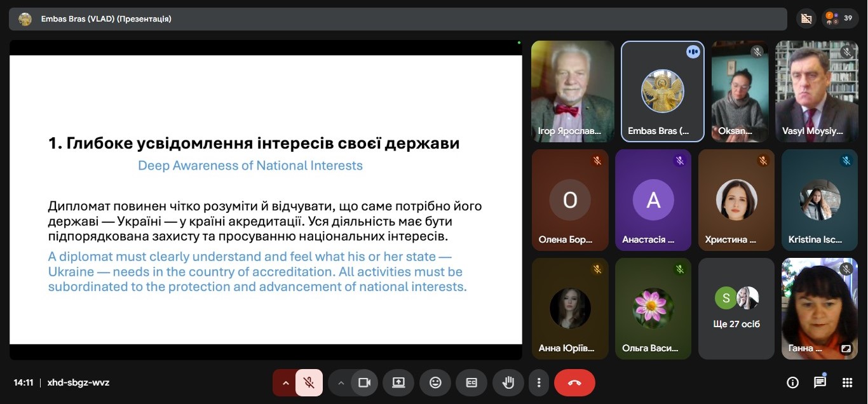
Task: Open the three-dot more options menu
Action: (539, 382)
